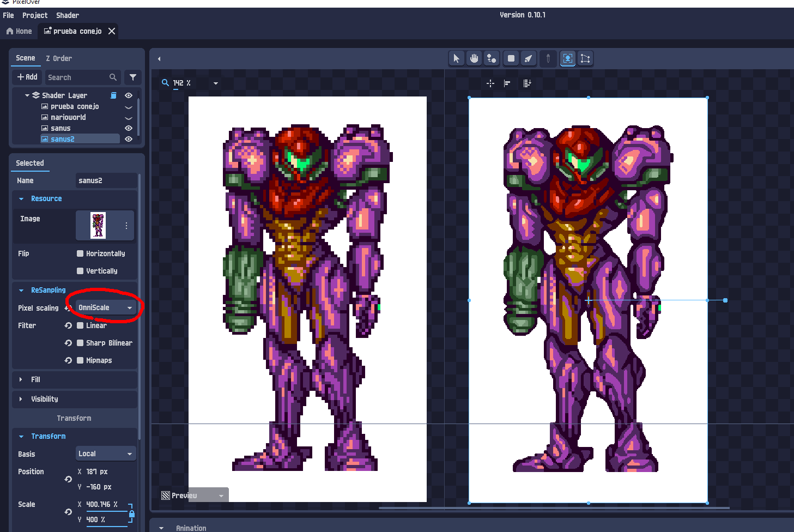794x532 pixels.
Task: Enable the Flip Horizontally checkbox
Action: click(x=80, y=253)
